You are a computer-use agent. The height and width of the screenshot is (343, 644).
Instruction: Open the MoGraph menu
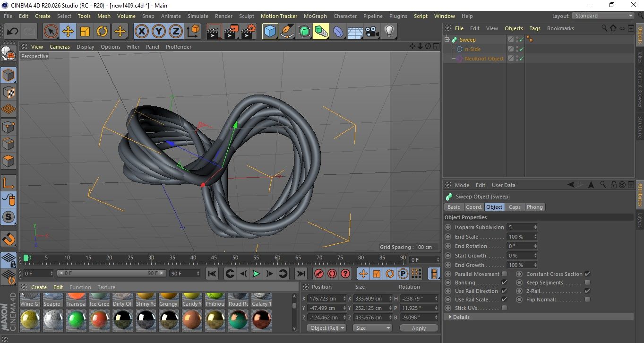point(315,16)
